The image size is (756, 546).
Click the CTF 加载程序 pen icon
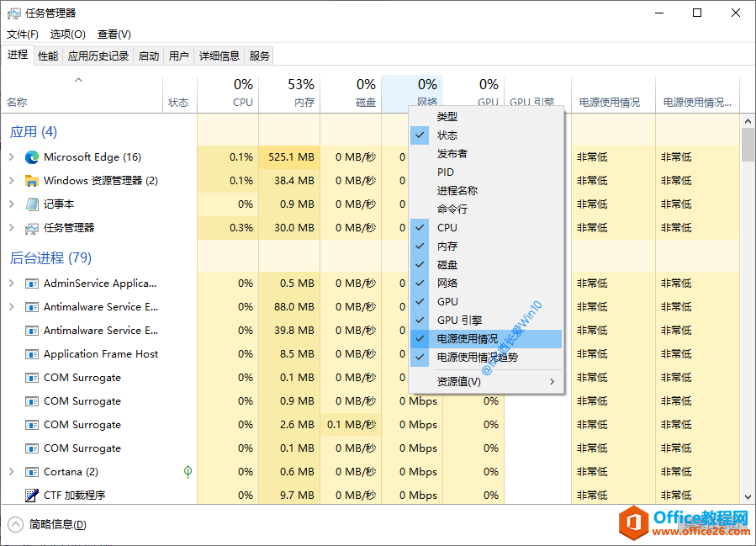[32, 496]
